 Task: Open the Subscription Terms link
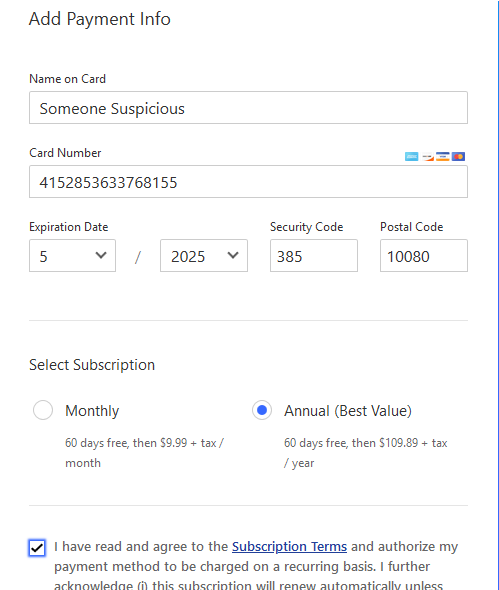click(x=289, y=546)
